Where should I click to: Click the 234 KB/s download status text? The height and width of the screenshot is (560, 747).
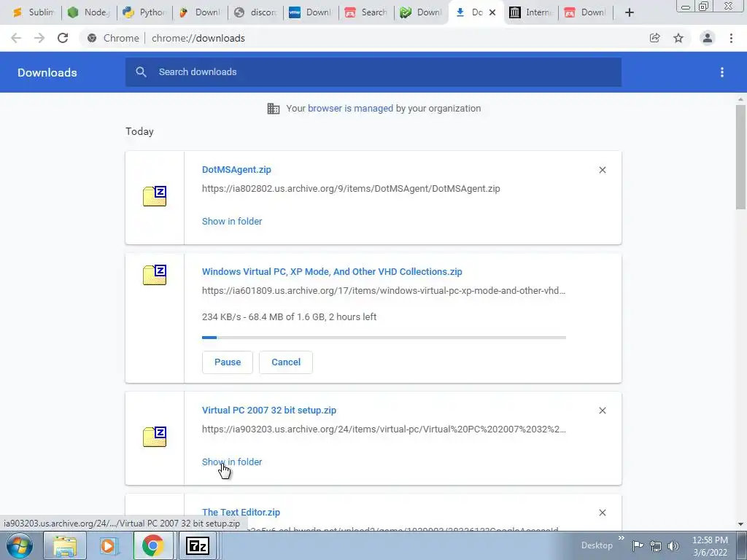coord(289,317)
